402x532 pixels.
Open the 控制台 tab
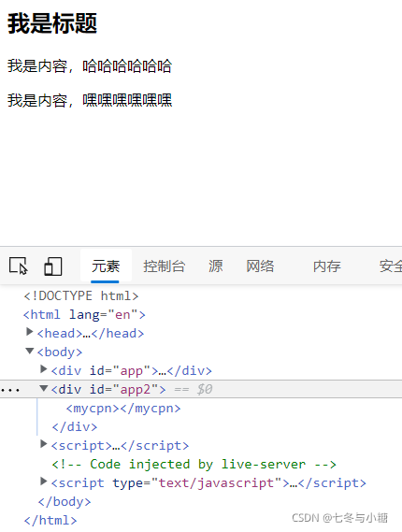click(164, 266)
